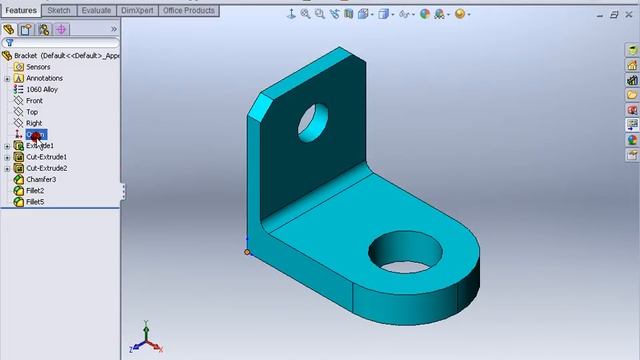Expand the Cut-Extrude1 feature
Viewport: 640px width, 360px height.
point(7,157)
